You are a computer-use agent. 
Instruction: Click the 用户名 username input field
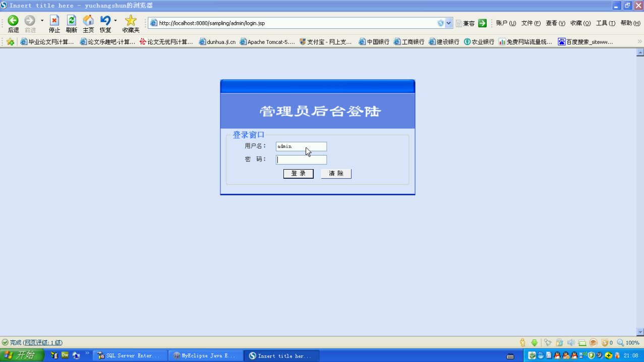click(x=302, y=146)
